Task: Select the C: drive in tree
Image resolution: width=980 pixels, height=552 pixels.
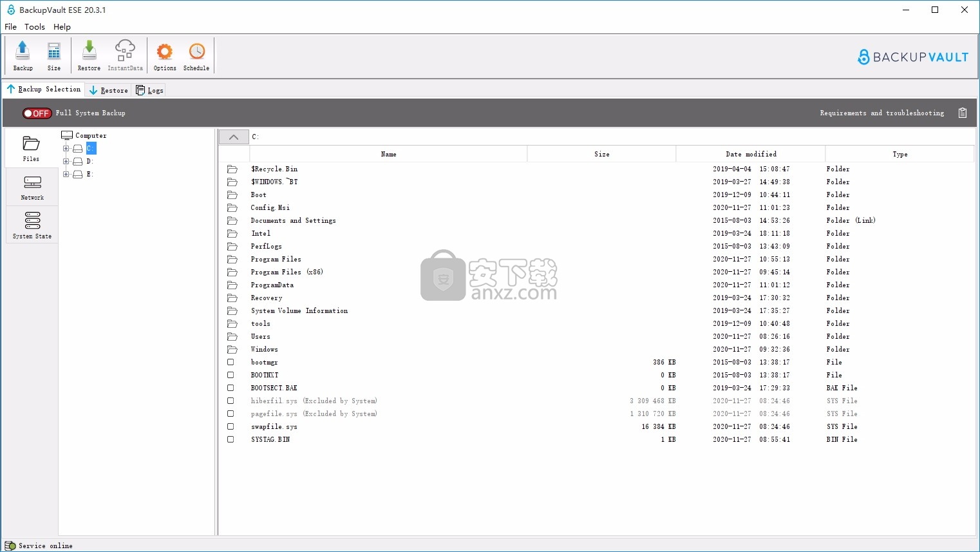Action: coord(91,149)
